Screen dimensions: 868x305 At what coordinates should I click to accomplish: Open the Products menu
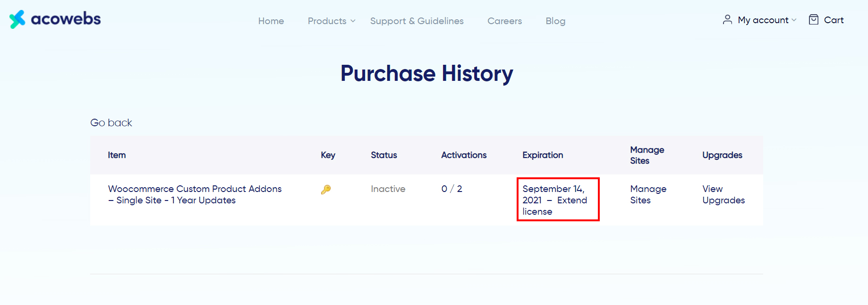pyautogui.click(x=327, y=21)
